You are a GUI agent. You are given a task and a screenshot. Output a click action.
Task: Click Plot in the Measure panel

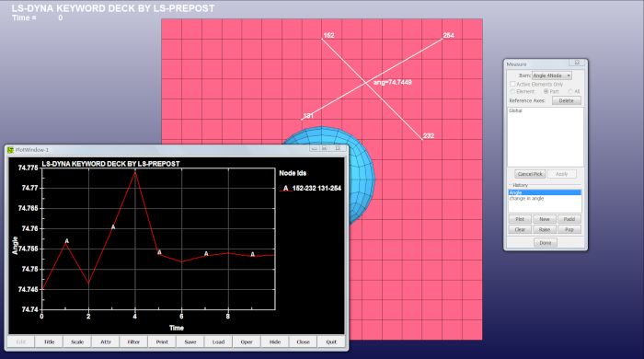[520, 219]
